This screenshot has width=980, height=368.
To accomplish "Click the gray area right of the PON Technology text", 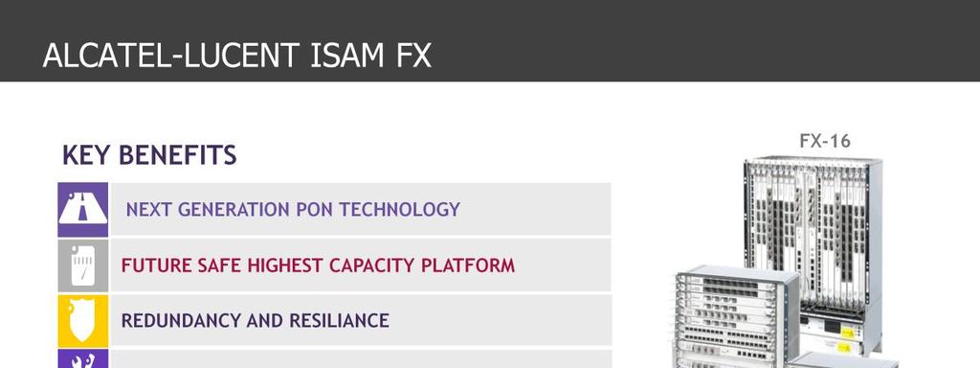I will coord(536,209).
